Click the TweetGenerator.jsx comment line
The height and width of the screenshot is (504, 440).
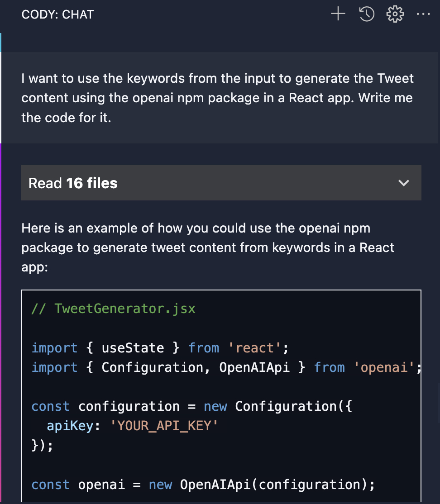pos(114,309)
